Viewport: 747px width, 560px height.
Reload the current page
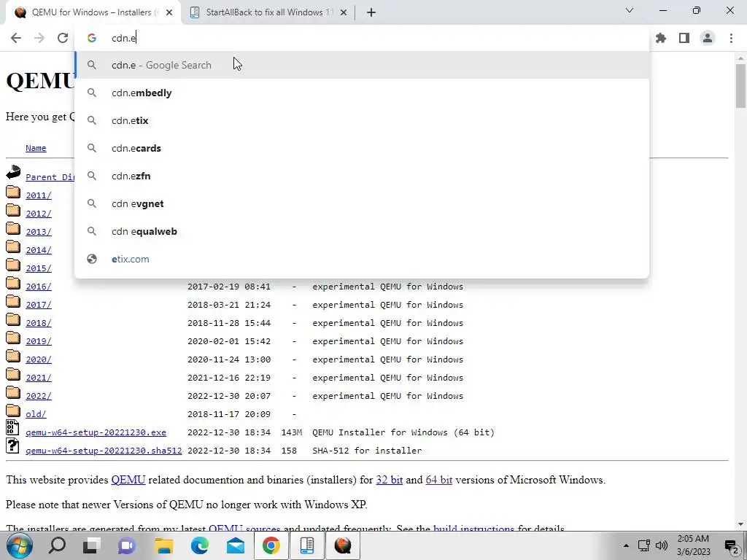pyautogui.click(x=63, y=38)
